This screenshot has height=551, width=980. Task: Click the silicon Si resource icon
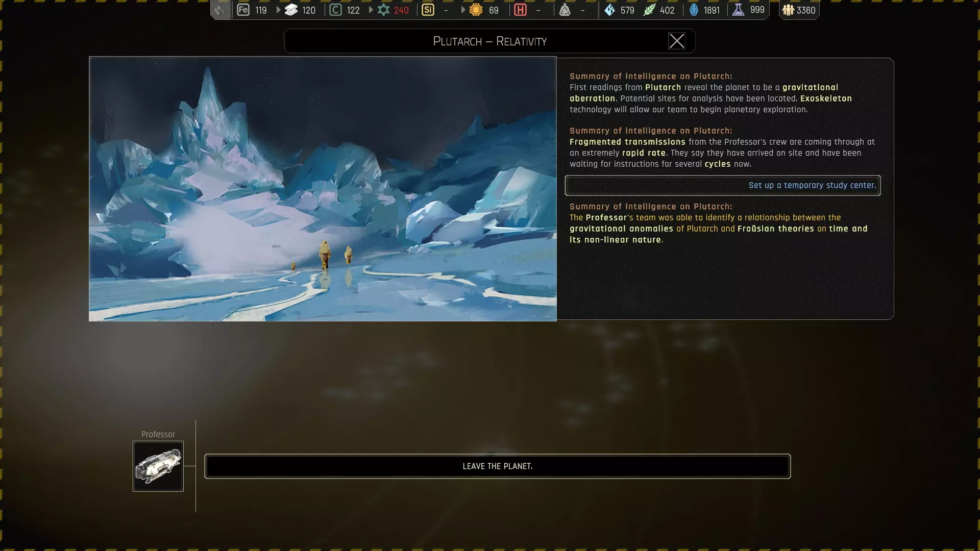pos(428,10)
